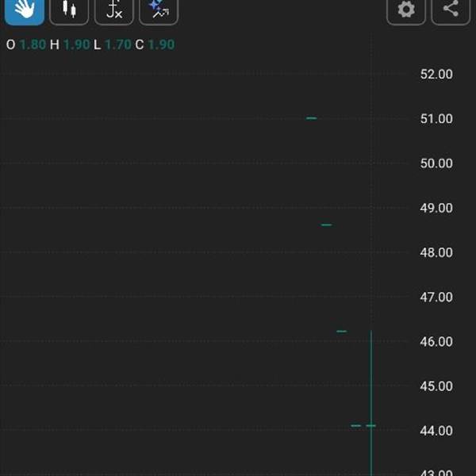
Task: Click the 48.00 price axis label
Action: tap(436, 252)
